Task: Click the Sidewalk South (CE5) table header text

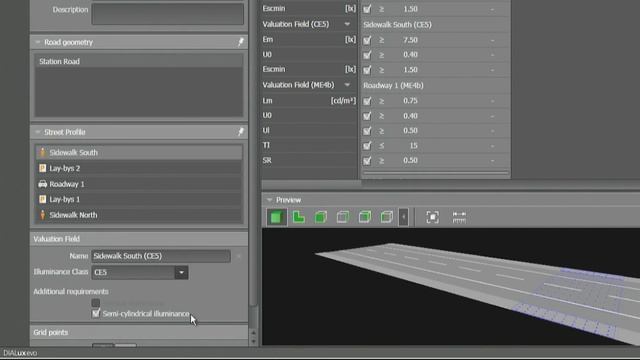Action: 397,24
